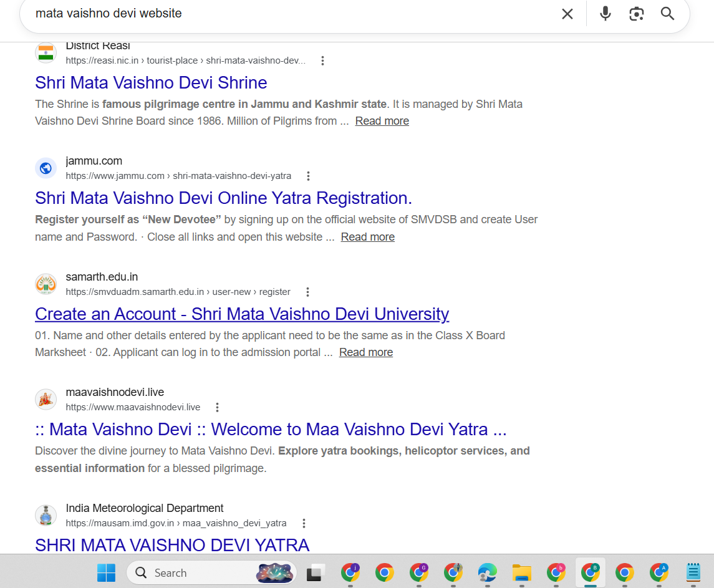Click samarth.edu.in site favicon
714x588 pixels.
46,284
